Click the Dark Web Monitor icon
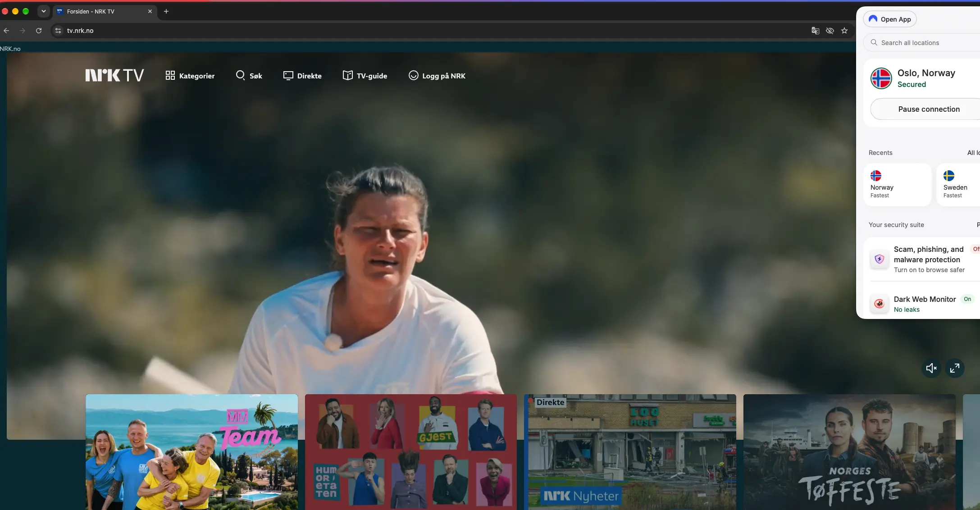 pos(879,304)
